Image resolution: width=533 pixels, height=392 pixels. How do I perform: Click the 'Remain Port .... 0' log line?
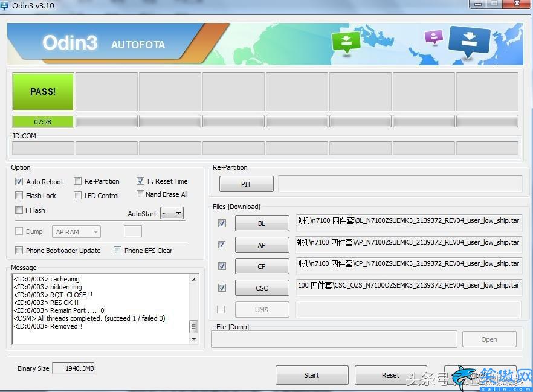point(59,310)
